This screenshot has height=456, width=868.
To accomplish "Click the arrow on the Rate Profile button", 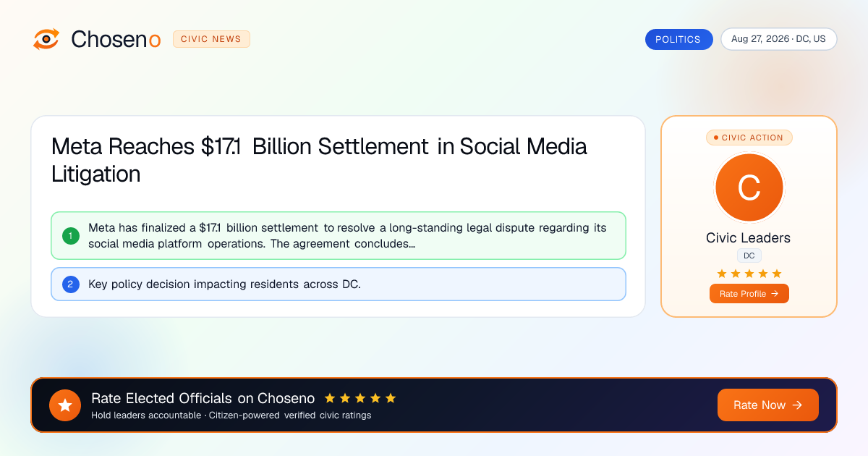I will coord(775,293).
